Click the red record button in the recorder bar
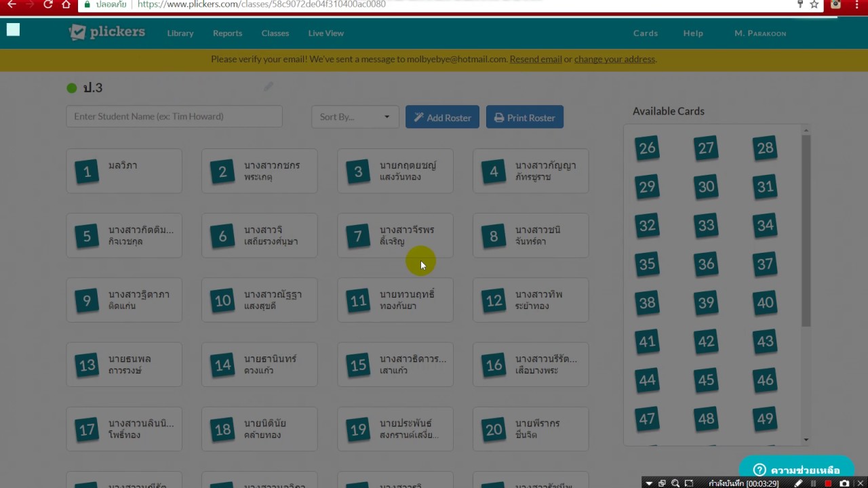868x488 pixels. [828, 483]
